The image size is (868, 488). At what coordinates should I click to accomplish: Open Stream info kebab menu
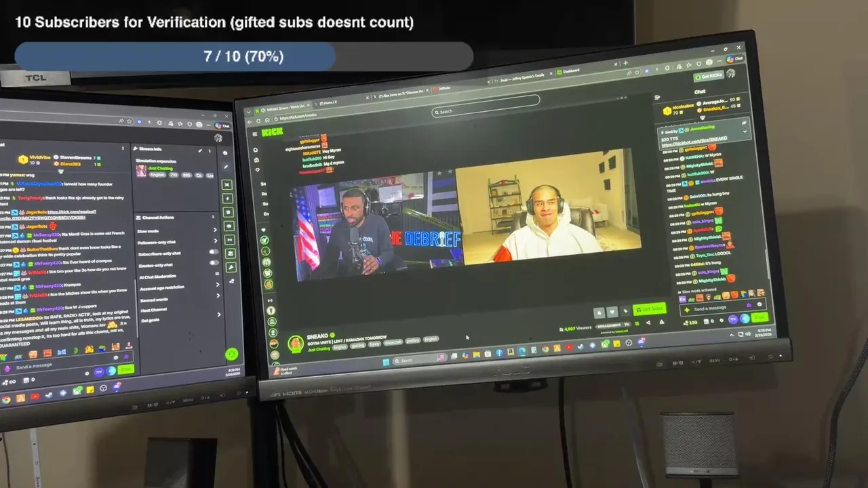tap(210, 151)
